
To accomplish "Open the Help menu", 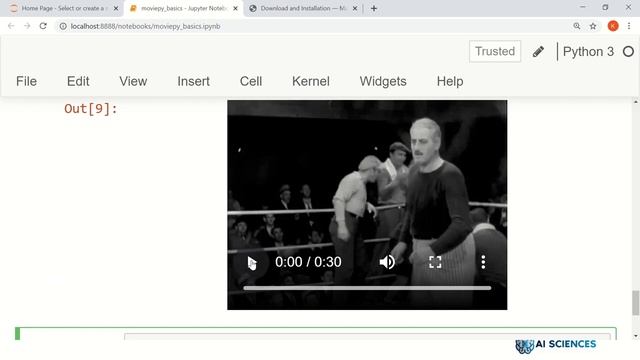I will click(x=450, y=81).
